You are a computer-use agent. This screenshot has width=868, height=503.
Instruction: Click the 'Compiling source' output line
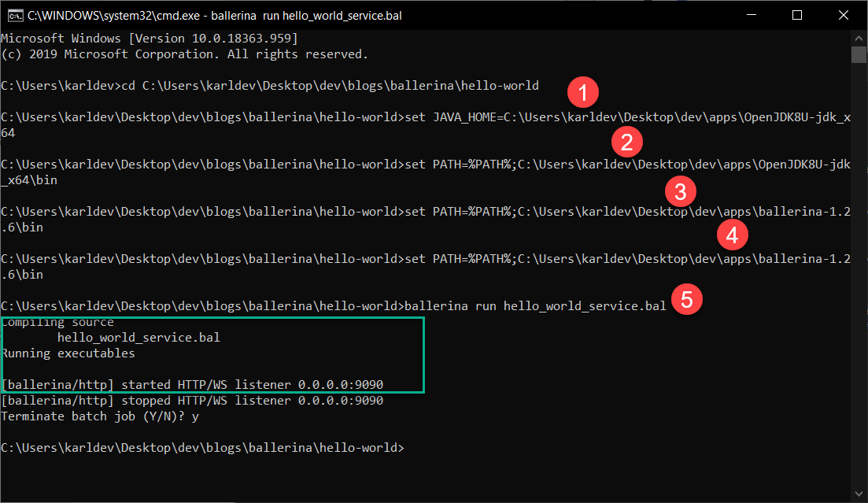click(x=57, y=323)
